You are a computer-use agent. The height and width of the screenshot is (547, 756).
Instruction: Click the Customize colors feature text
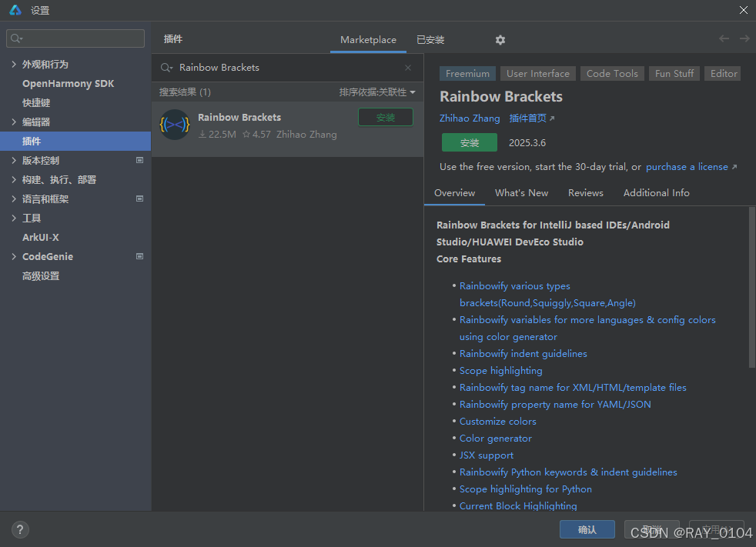497,422
